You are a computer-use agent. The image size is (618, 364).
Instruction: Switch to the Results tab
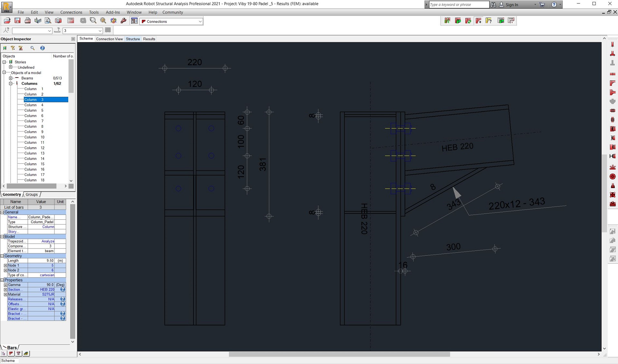[149, 39]
